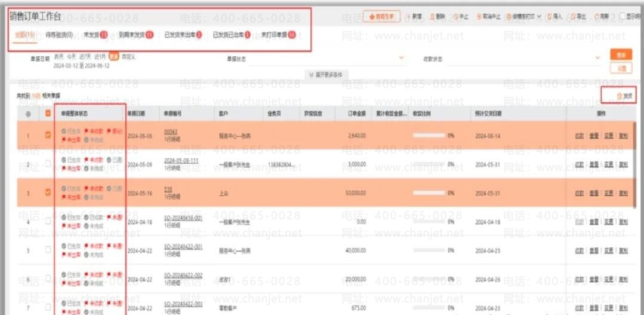Open the 收款状态 dropdown
The height and width of the screenshot is (315, 644).
point(523,59)
